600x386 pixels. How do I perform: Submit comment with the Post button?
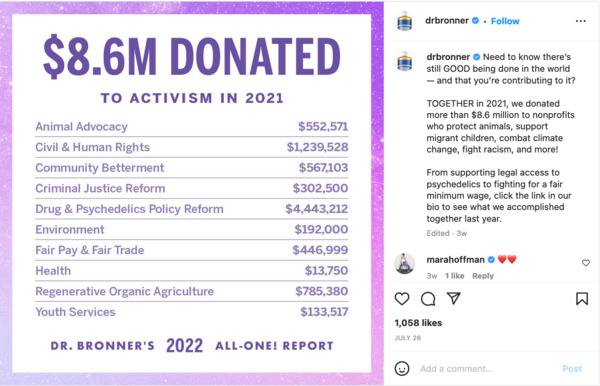pyautogui.click(x=572, y=369)
